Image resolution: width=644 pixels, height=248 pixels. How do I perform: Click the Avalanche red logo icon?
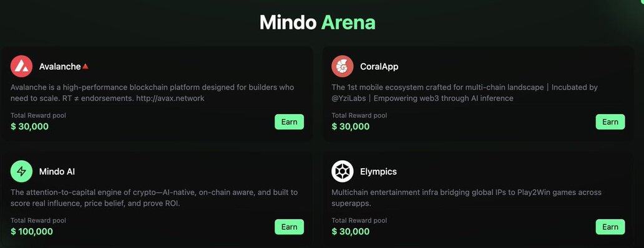pyautogui.click(x=21, y=67)
